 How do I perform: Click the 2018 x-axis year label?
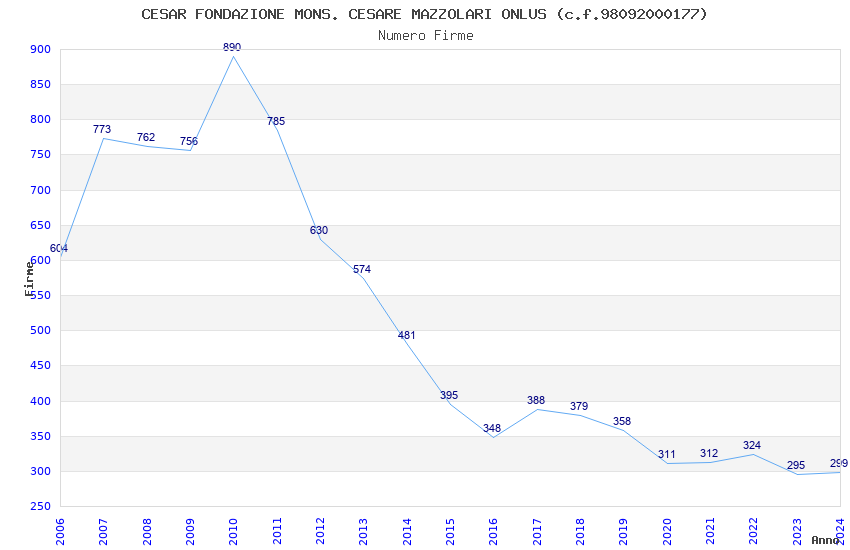click(580, 532)
